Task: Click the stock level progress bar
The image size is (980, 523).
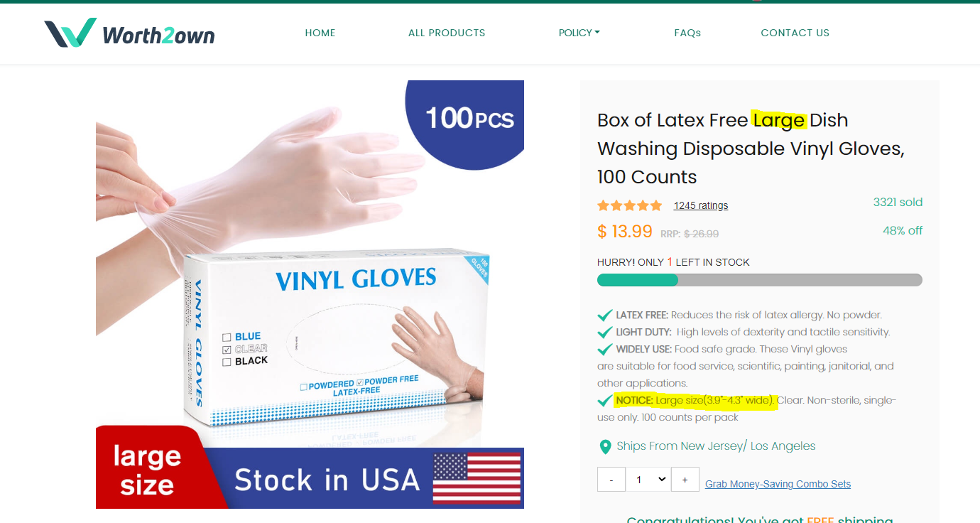Action: click(760, 280)
